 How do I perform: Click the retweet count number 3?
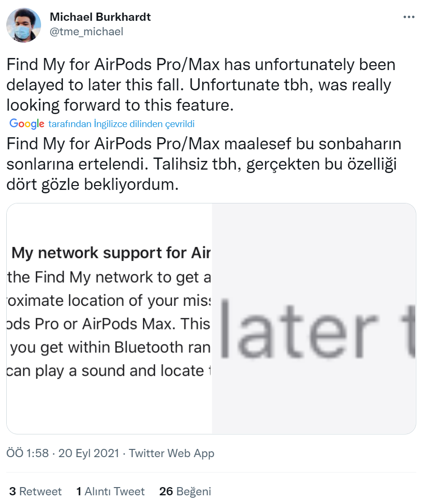coord(12,491)
